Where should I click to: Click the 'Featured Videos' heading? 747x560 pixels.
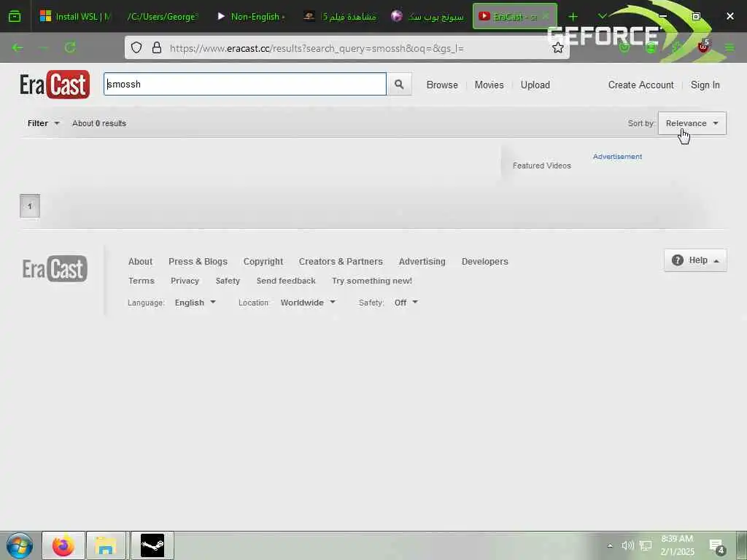point(542,166)
